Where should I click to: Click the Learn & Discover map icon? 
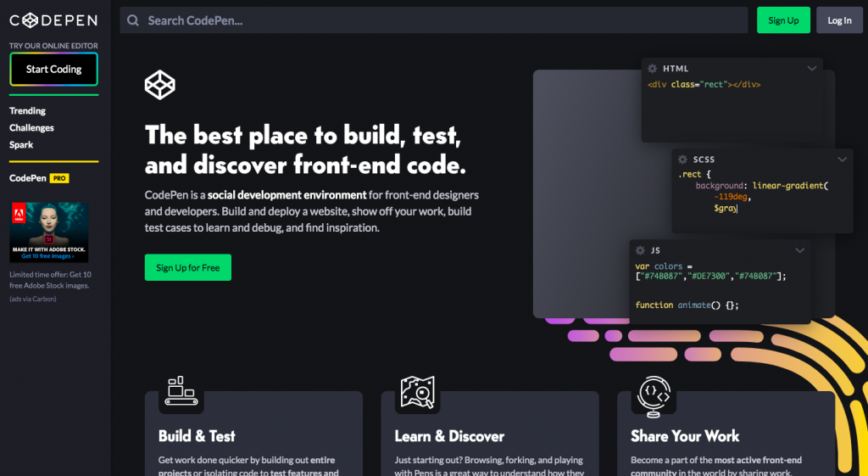point(417,392)
